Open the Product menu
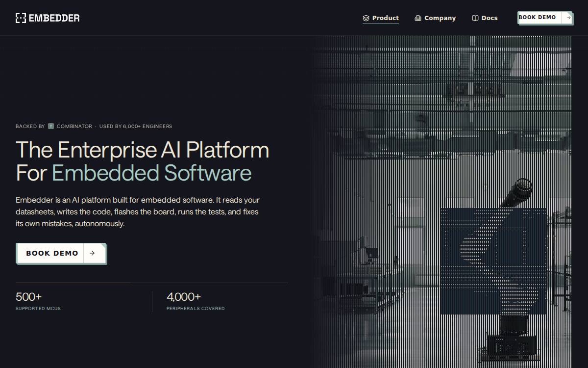Image resolution: width=588 pixels, height=368 pixels. click(381, 18)
